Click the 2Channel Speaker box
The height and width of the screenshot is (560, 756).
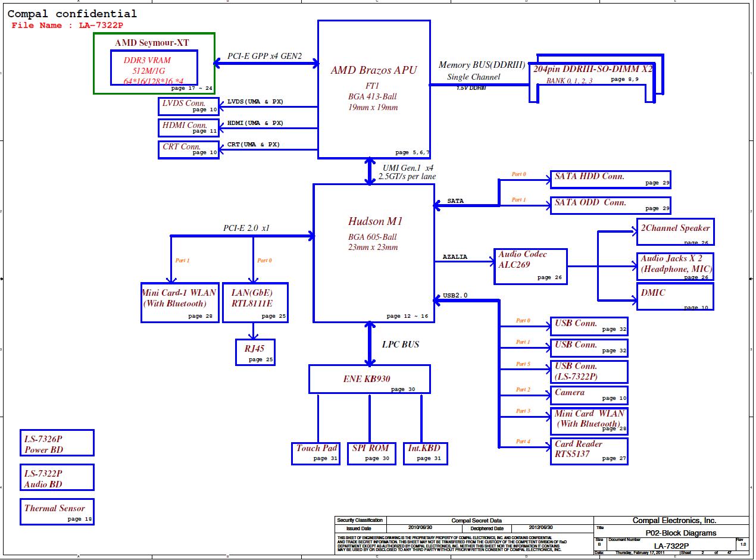675,231
